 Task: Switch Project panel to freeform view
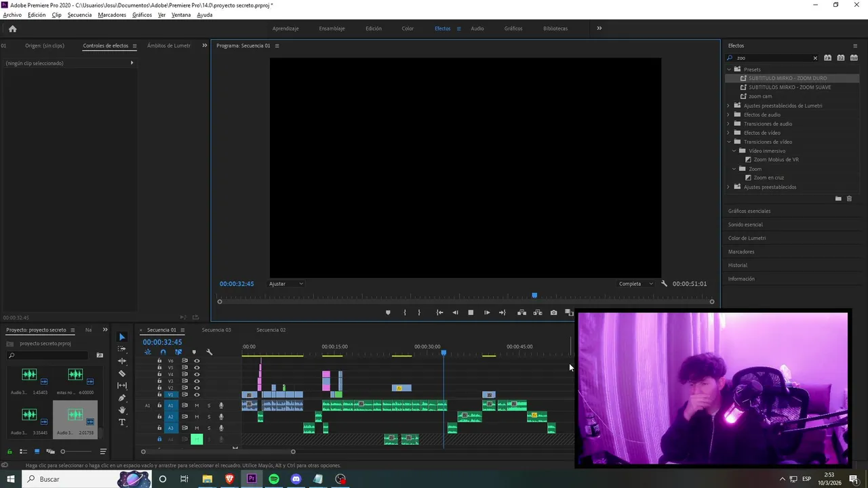tap(50, 451)
